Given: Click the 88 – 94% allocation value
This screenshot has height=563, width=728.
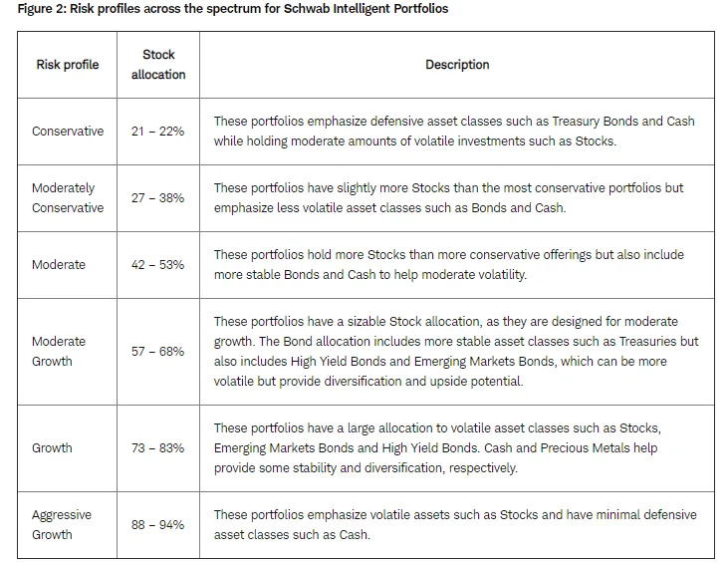Looking at the screenshot, I should (x=158, y=524).
